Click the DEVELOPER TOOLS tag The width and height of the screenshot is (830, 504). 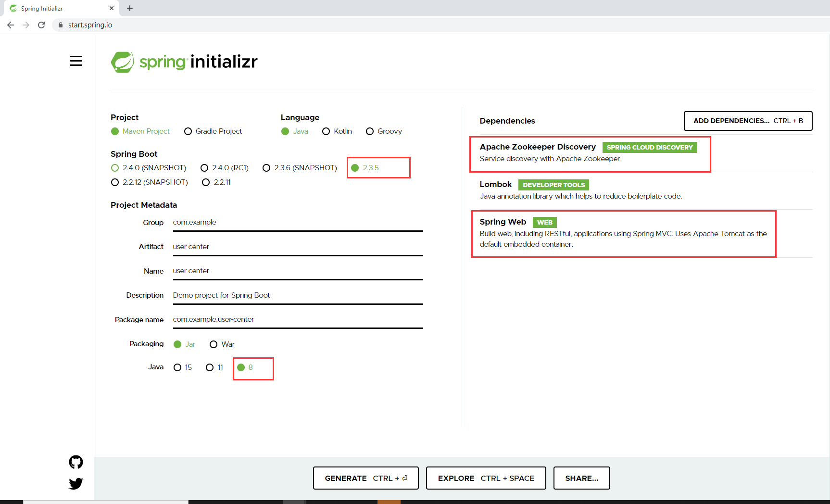tap(553, 185)
